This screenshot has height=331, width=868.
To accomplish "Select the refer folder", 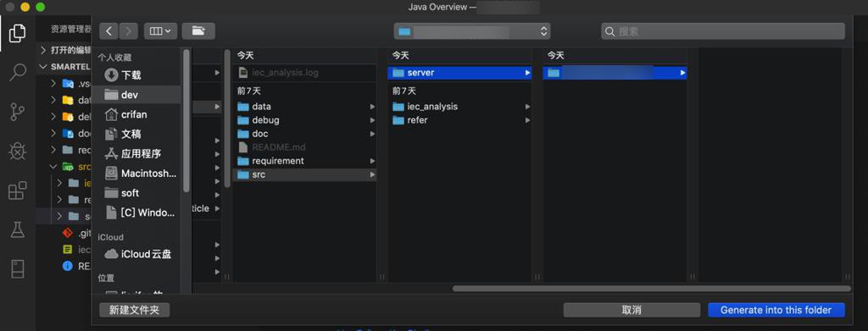I will pyautogui.click(x=459, y=120).
